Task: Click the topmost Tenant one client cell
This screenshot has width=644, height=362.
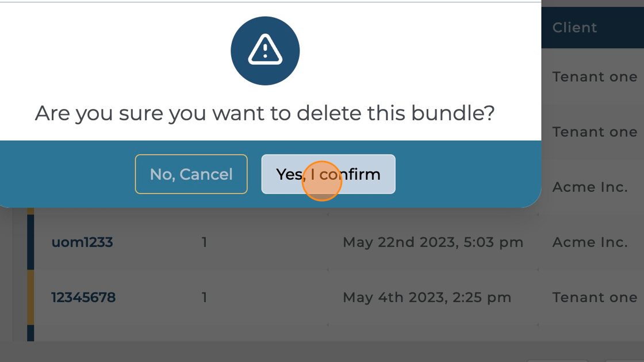Action: (595, 77)
